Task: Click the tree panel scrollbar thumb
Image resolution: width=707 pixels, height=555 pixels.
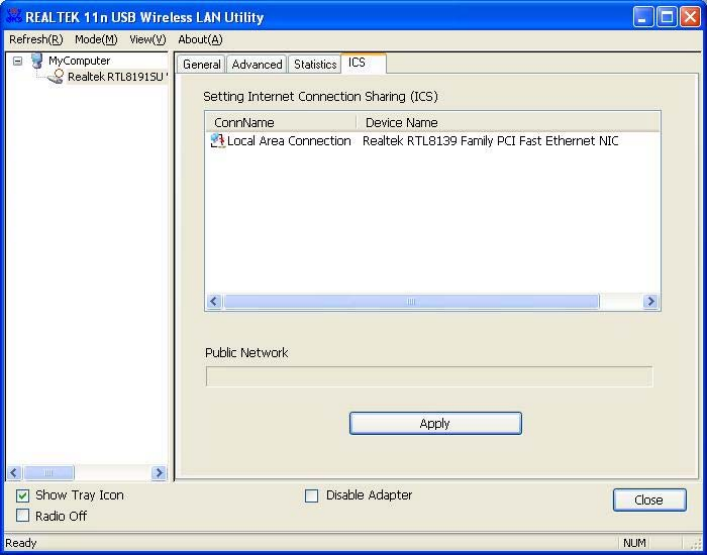Action: [49, 472]
